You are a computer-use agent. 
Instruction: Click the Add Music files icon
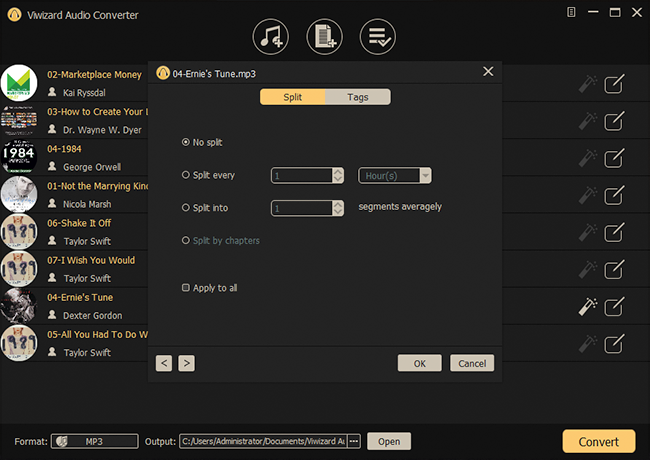270,37
